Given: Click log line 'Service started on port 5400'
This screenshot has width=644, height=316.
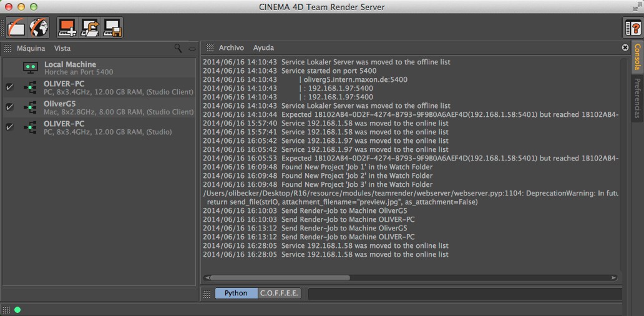Looking at the screenshot, I should tap(290, 71).
